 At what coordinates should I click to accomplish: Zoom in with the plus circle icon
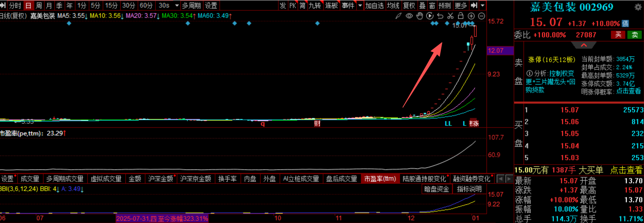471,16
